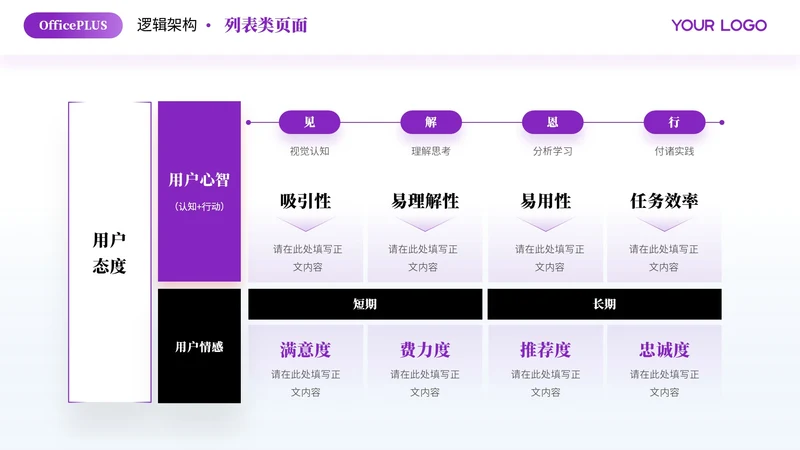This screenshot has height=450, width=800.
Task: Click the chevron arrow under 吸引性
Action: click(305, 224)
